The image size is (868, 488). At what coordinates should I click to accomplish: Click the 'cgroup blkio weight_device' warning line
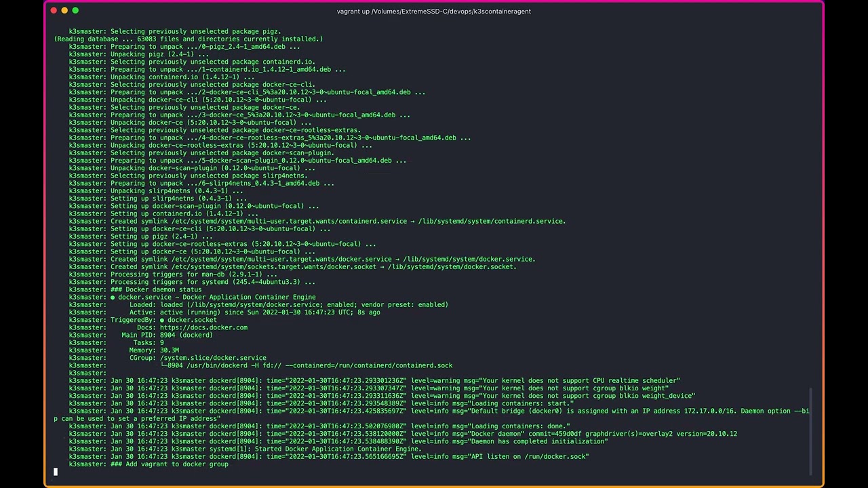click(382, 396)
